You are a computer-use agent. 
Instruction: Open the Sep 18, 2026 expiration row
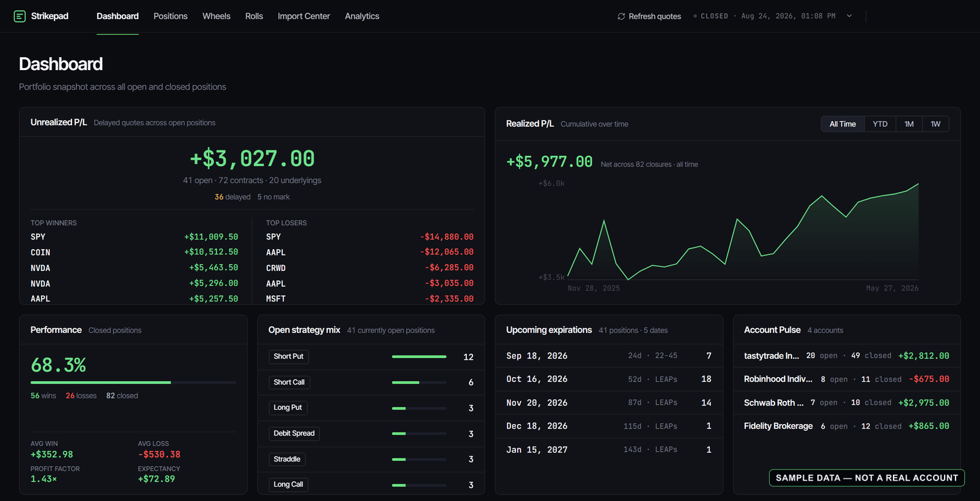click(608, 356)
